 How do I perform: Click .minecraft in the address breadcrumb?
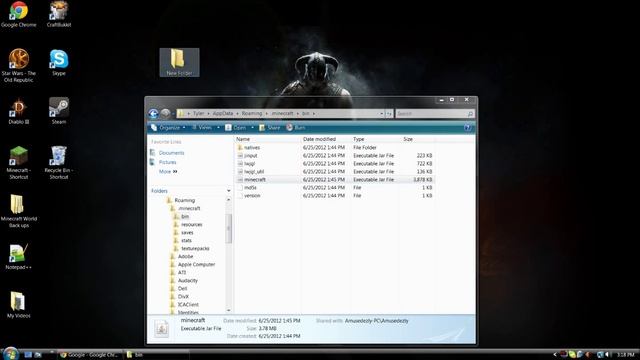282,113
